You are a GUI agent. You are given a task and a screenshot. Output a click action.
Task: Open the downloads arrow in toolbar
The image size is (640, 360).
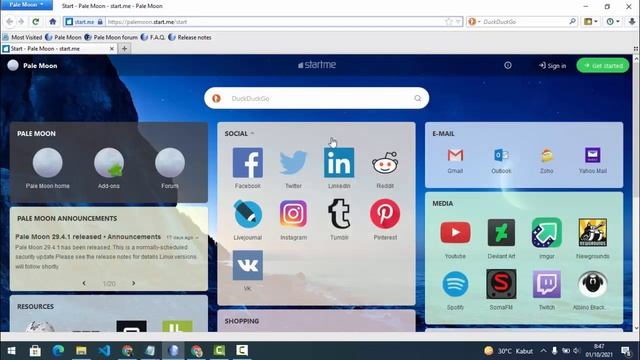pyautogui.click(x=632, y=22)
